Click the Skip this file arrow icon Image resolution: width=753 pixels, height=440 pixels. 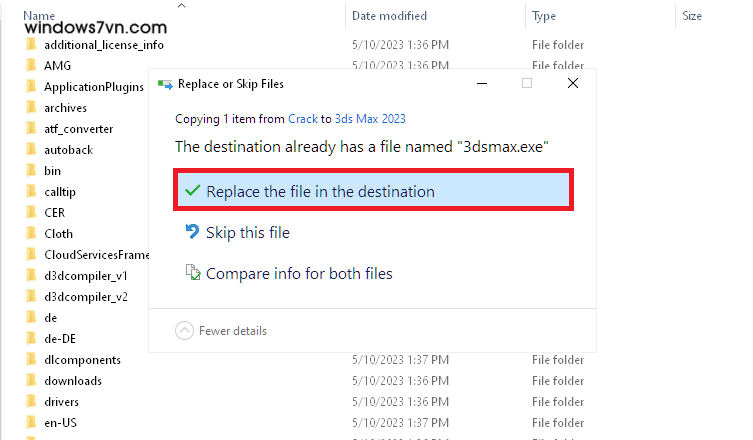pyautogui.click(x=193, y=232)
